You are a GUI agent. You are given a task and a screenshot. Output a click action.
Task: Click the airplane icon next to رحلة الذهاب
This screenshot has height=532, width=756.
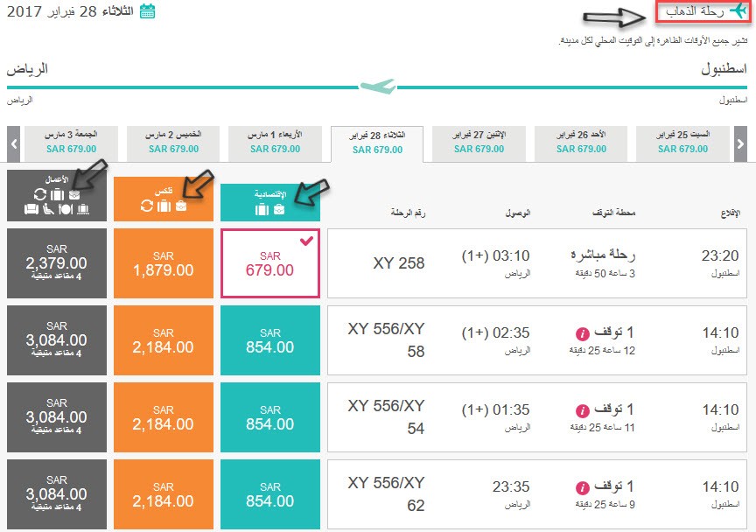click(738, 10)
